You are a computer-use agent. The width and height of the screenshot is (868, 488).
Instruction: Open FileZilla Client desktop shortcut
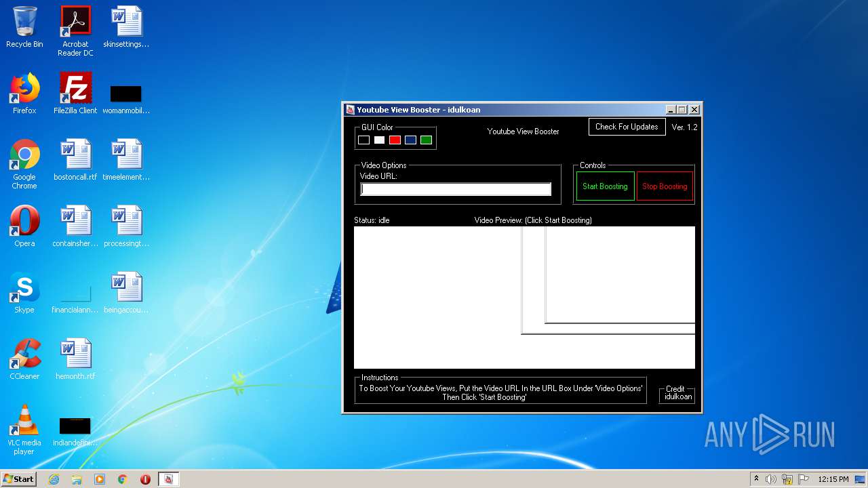75,94
